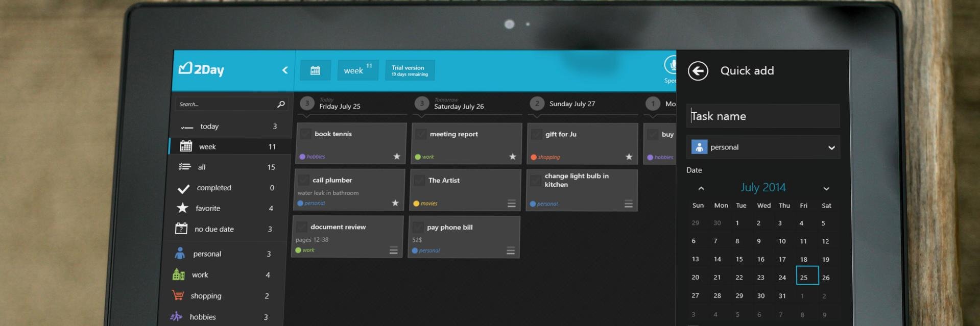Go to previous month with up chevron
The height and width of the screenshot is (326, 980).
(701, 188)
